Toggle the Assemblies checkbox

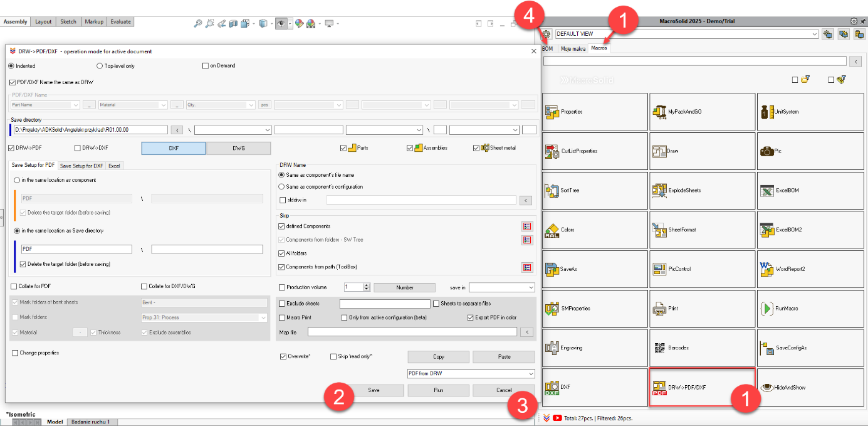tap(410, 148)
